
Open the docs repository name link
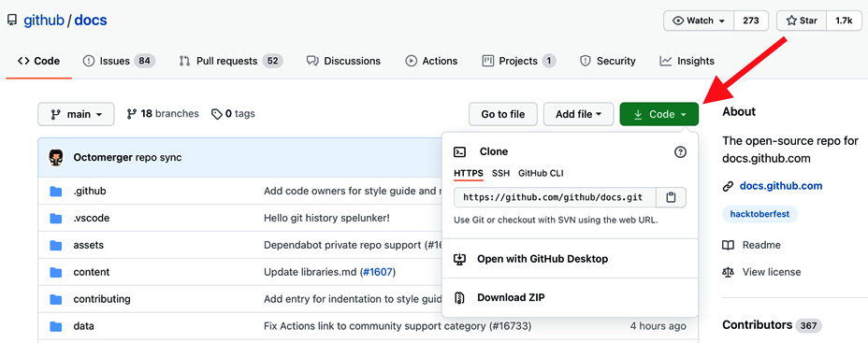(90, 21)
